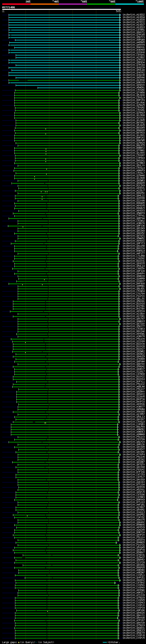146x644 pixels.
Task: Open hit UniRef100_Q5FB34
Action: pyautogui.click(x=134, y=63)
